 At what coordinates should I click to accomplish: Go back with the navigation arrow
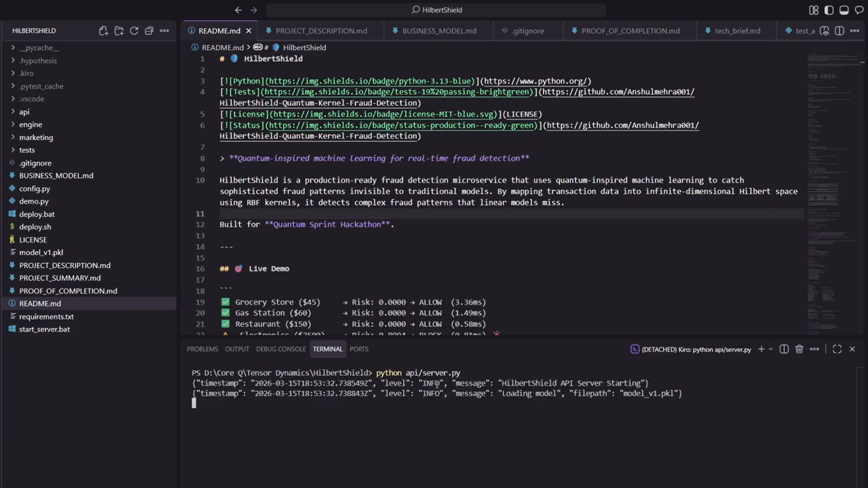pyautogui.click(x=238, y=10)
